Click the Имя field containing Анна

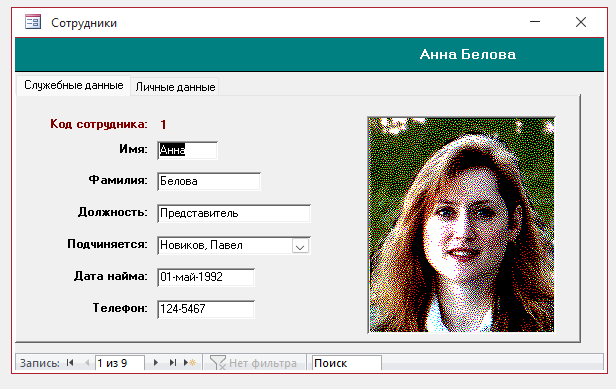[187, 150]
